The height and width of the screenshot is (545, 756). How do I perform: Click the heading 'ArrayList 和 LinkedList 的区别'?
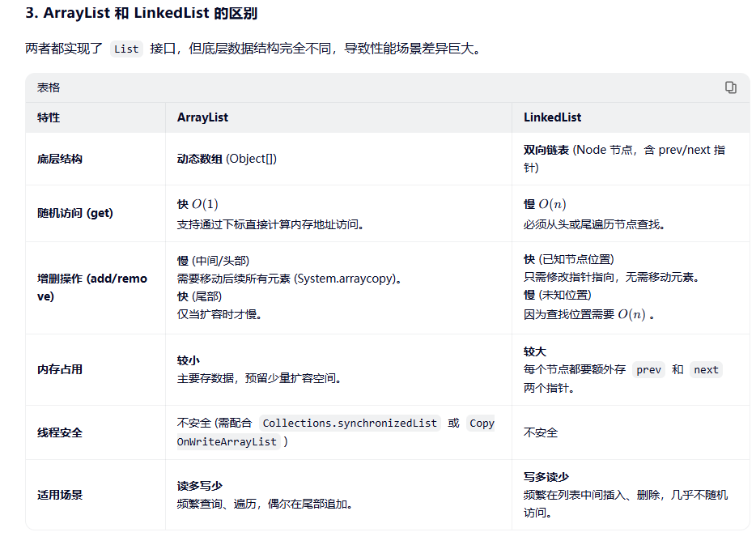point(151,13)
